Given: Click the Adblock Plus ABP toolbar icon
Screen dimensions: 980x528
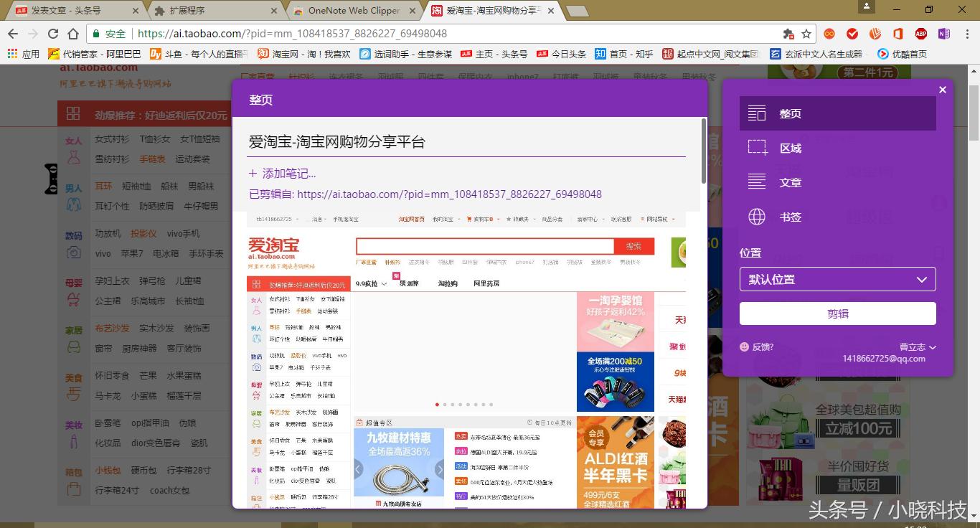Looking at the screenshot, I should click(922, 33).
